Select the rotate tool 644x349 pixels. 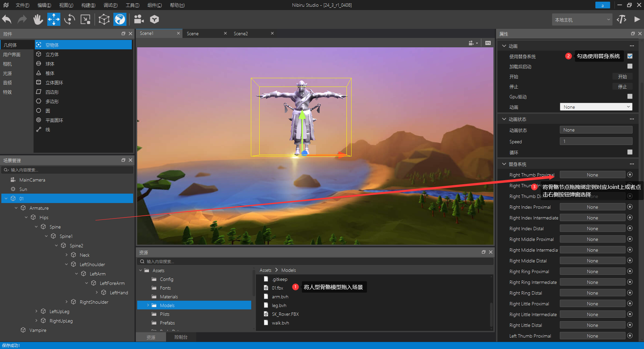(x=69, y=19)
